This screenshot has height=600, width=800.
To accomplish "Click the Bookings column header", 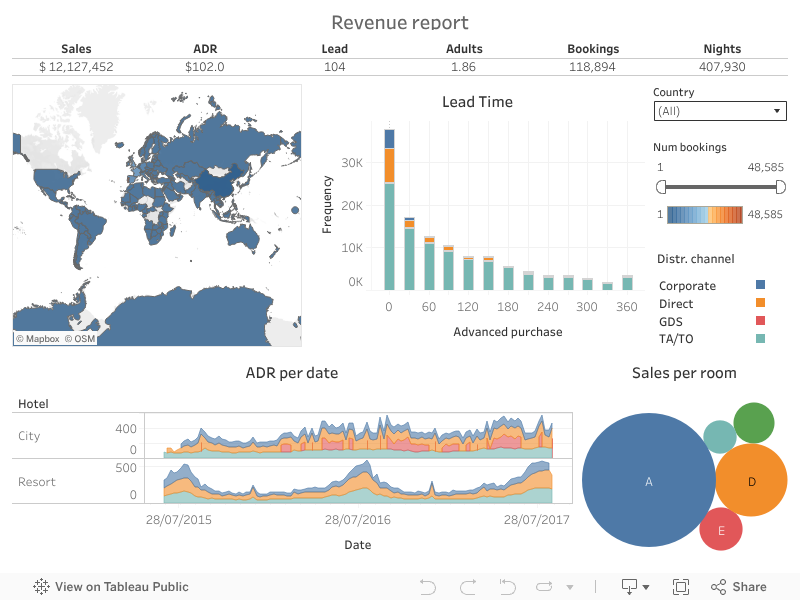I will 593,49.
